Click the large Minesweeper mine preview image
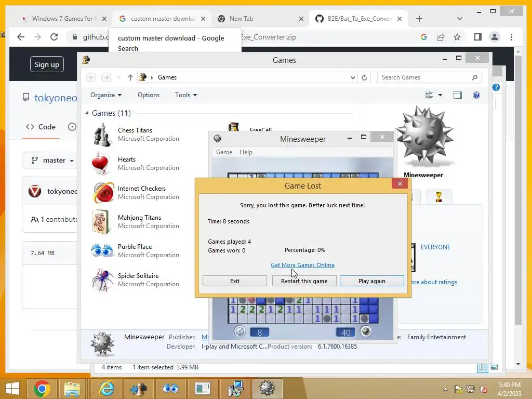The height and width of the screenshot is (399, 532). [424, 136]
